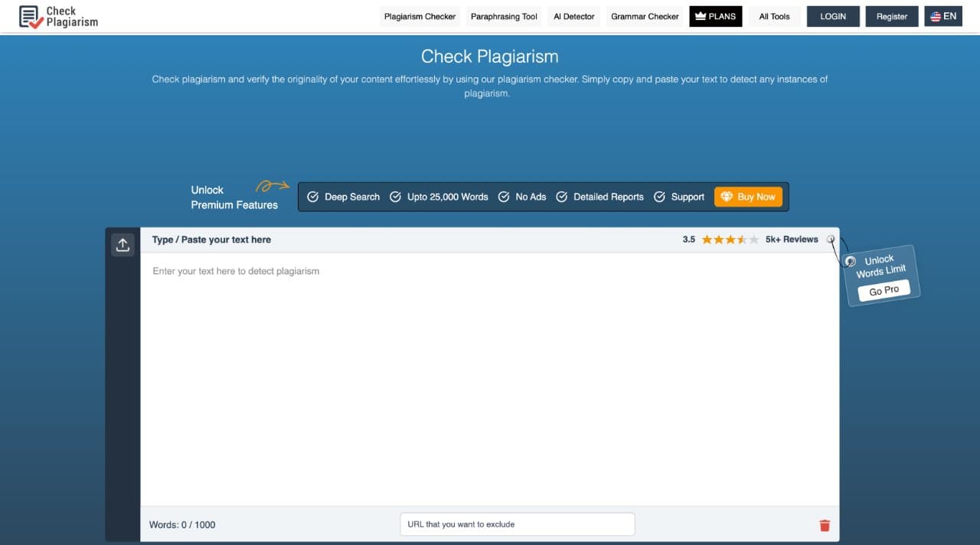Open the AI Detector menu item
Screen dimensions: 980x545
(574, 16)
